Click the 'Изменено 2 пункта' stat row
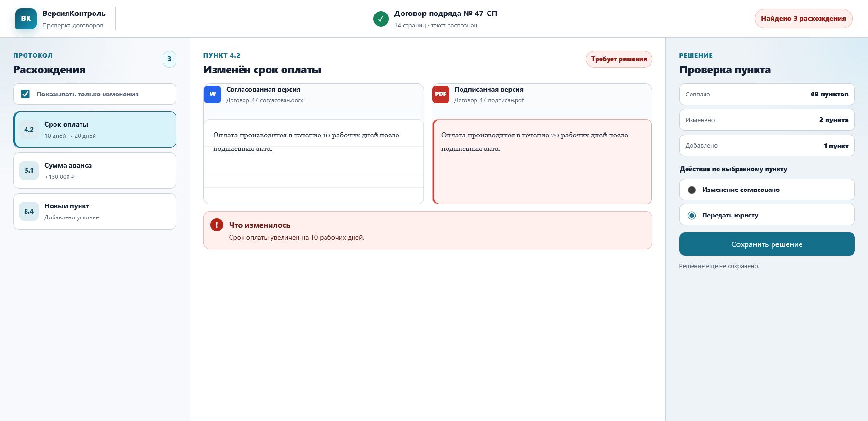Screen dimensions: 868x421 click(767, 120)
